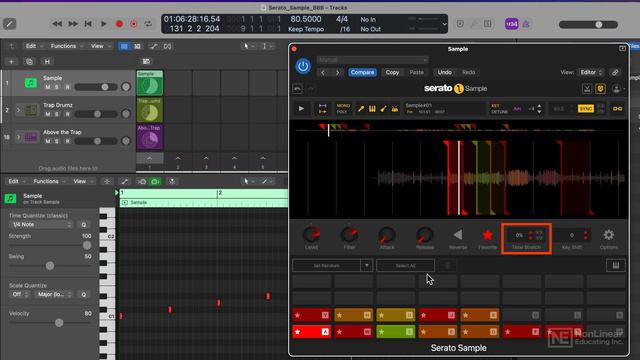640x360 pixels.
Task: Expand the Trap Drumz track stack
Action: 18,110
